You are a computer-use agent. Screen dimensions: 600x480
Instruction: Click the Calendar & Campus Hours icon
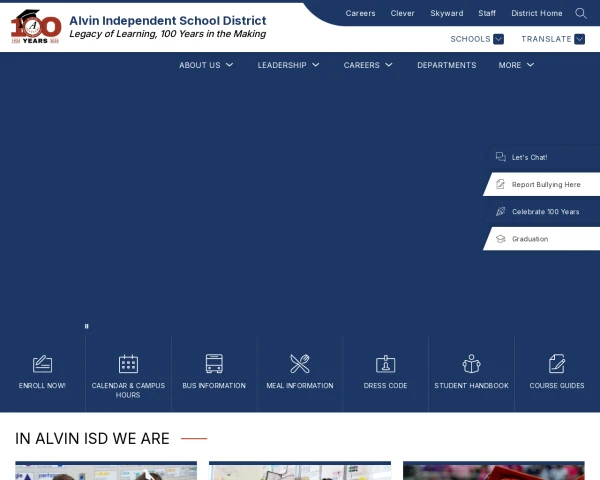pos(128,364)
